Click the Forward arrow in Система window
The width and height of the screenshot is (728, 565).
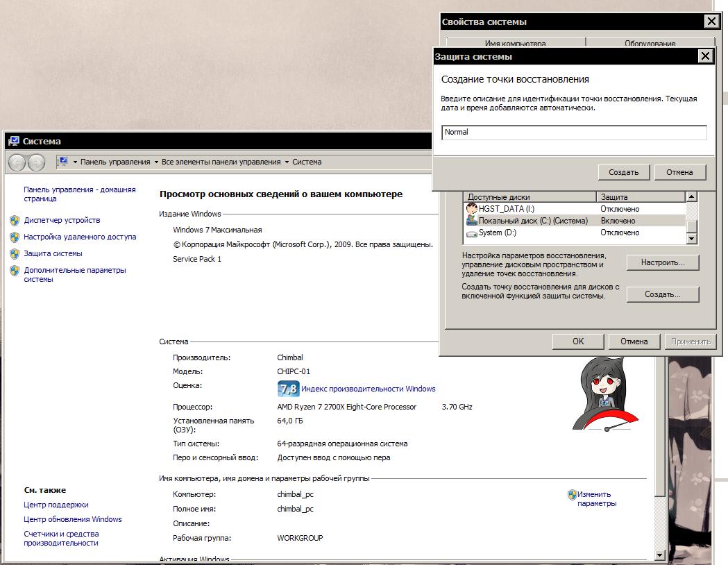coord(36,162)
